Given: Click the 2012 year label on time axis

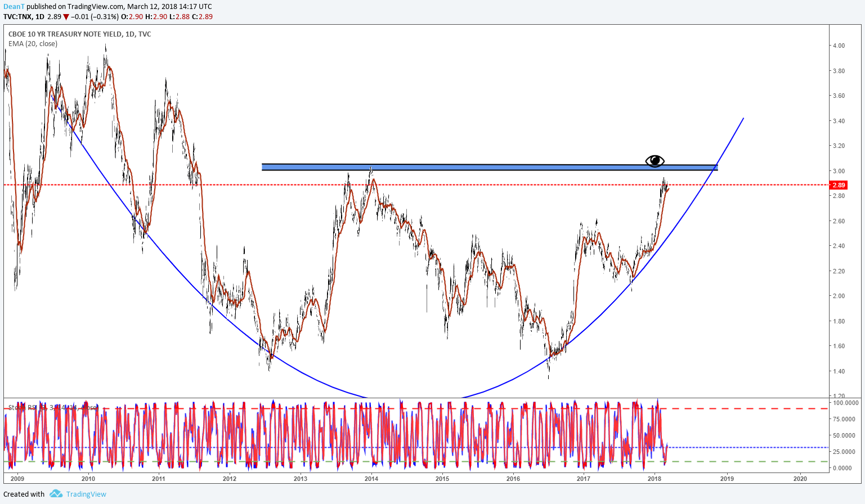Looking at the screenshot, I should pyautogui.click(x=230, y=479).
